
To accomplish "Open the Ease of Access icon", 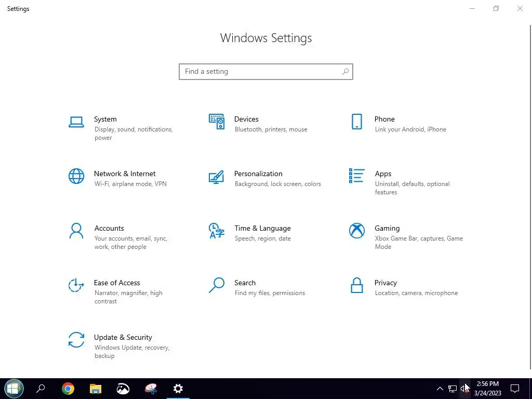I will coord(76,285).
